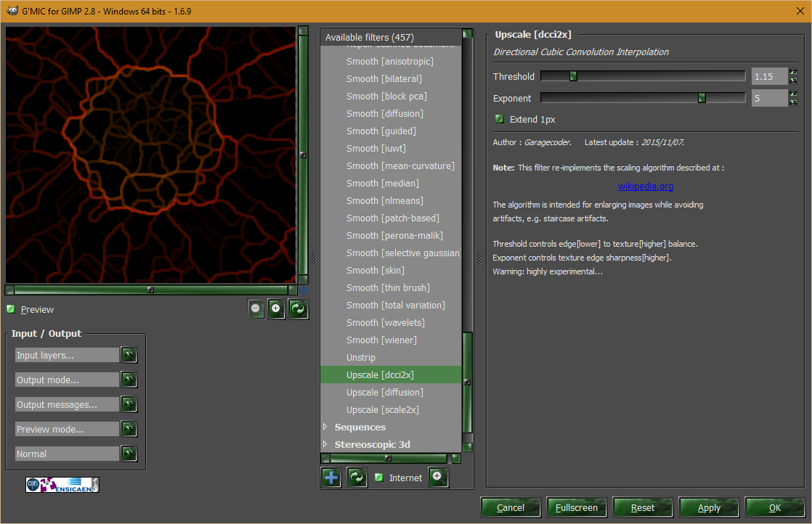Screen dimensions: 812x524
Task: Add filter to favorites with plus icon
Action: 331,478
